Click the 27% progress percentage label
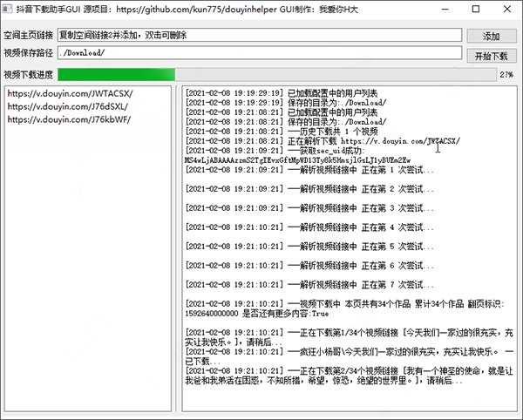The image size is (523, 420). (x=506, y=75)
